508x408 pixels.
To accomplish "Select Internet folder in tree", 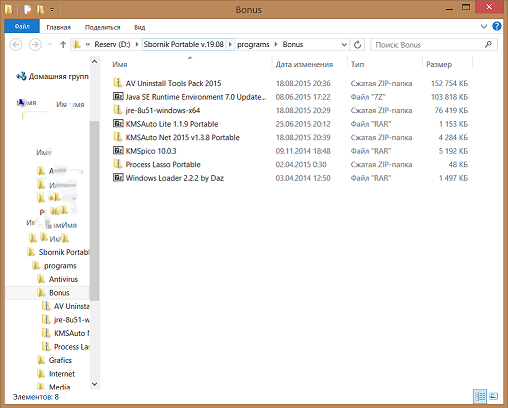I will pos(62,374).
